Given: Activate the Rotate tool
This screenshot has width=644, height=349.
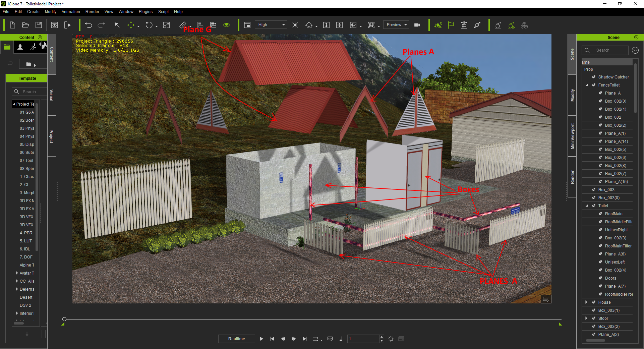Looking at the screenshot, I should coord(149,25).
